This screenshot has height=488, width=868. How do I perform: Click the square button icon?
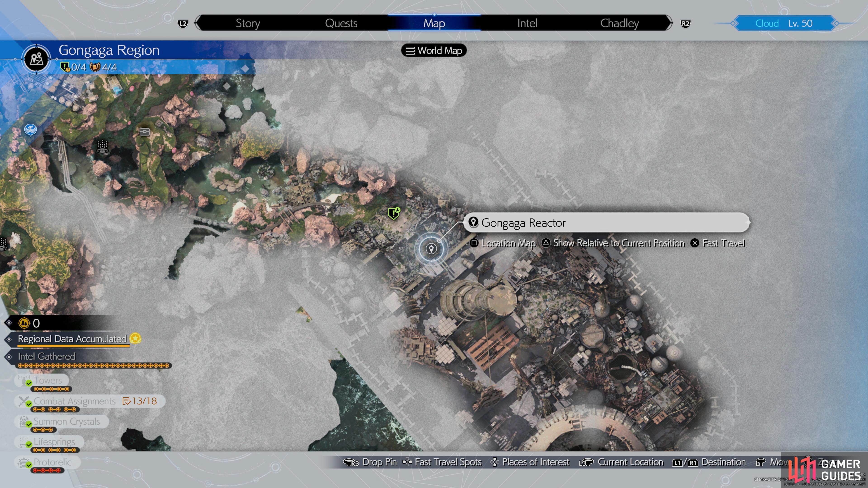click(474, 243)
